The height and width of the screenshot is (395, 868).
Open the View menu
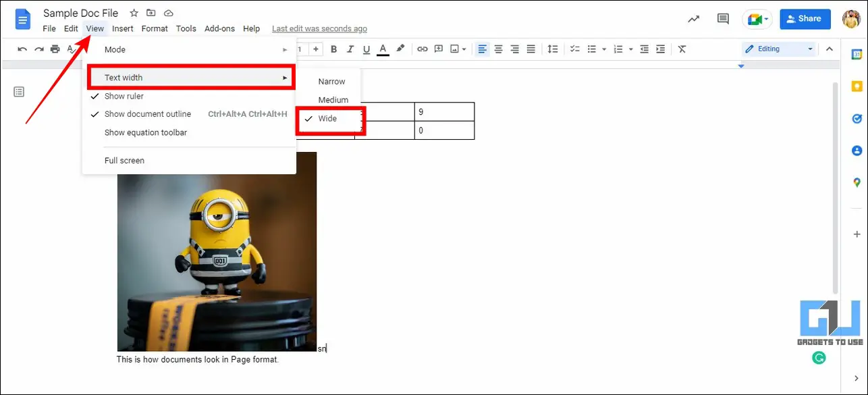tap(95, 28)
